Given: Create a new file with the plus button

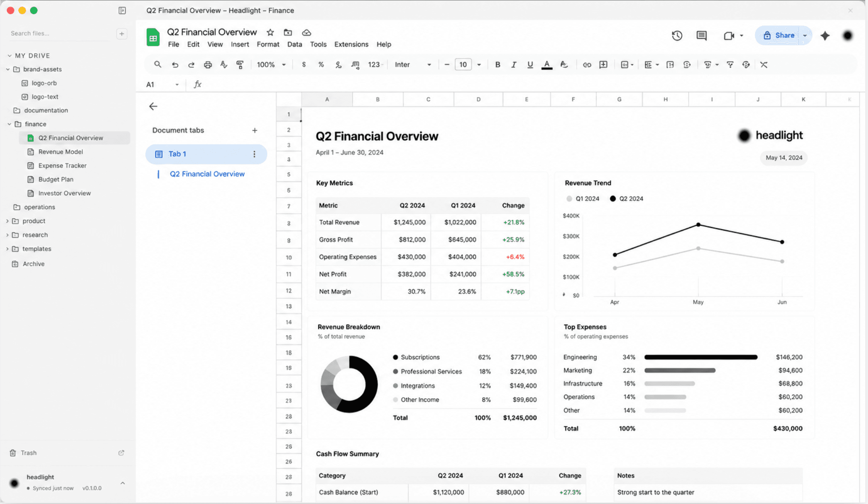Looking at the screenshot, I should pos(122,33).
